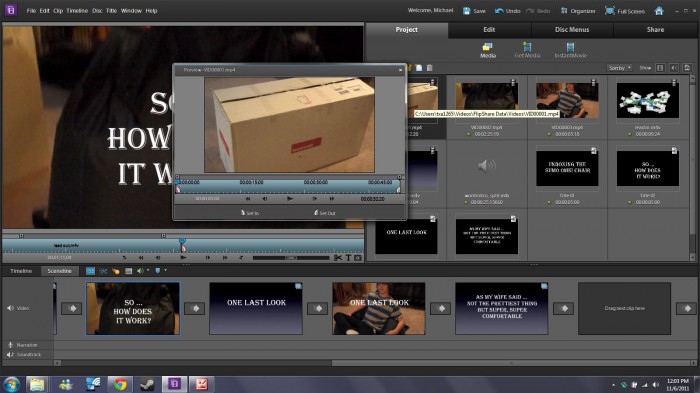Open Chrome from the taskbar
The width and height of the screenshot is (700, 393).
[119, 384]
